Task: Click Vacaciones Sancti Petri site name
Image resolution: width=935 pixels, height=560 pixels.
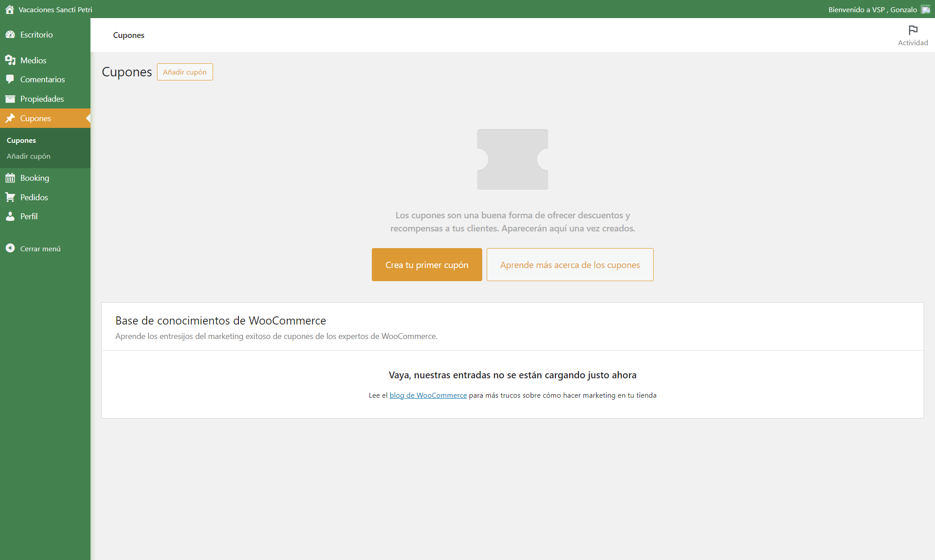Action: coord(55,9)
